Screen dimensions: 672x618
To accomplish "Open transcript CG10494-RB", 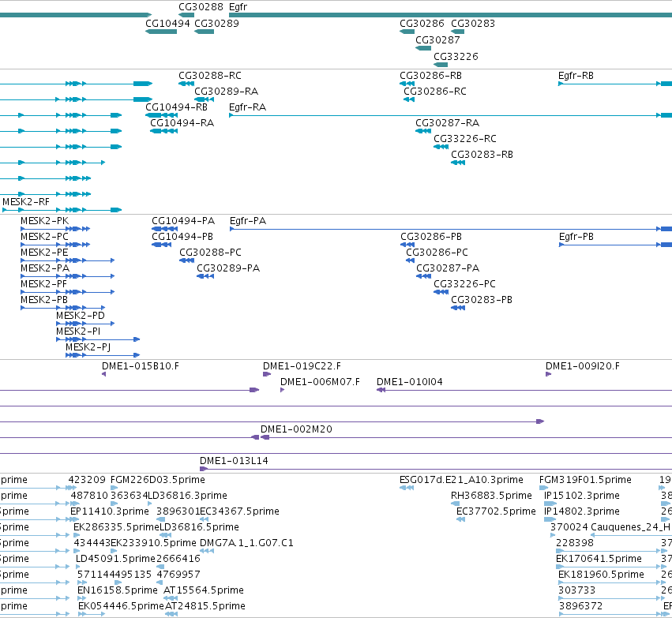I will coord(177,107).
